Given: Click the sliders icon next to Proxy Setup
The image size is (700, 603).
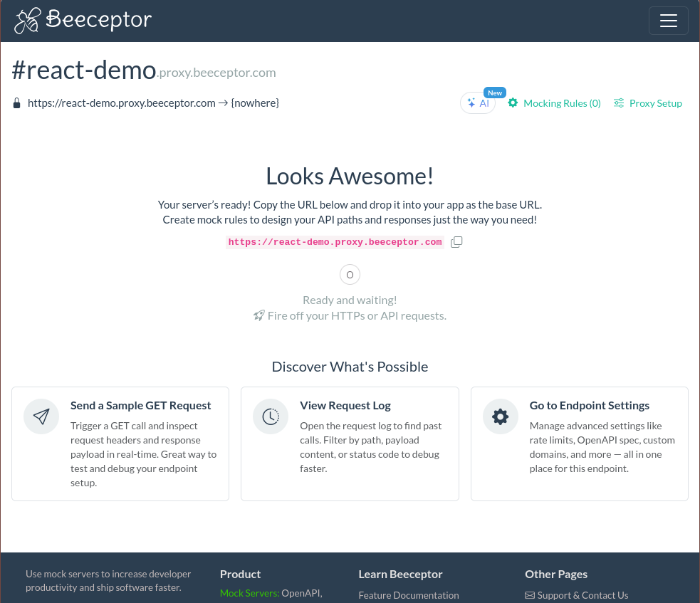Looking at the screenshot, I should pos(619,103).
